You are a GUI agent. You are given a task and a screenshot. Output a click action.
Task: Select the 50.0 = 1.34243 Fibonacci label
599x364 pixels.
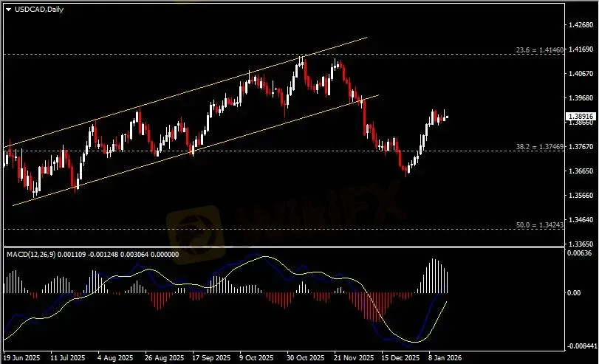pyautogui.click(x=539, y=224)
